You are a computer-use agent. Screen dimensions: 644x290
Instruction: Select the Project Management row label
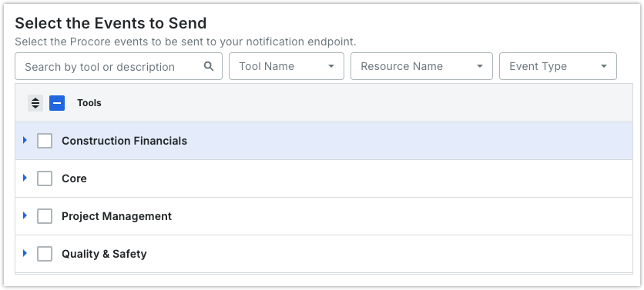tap(116, 216)
